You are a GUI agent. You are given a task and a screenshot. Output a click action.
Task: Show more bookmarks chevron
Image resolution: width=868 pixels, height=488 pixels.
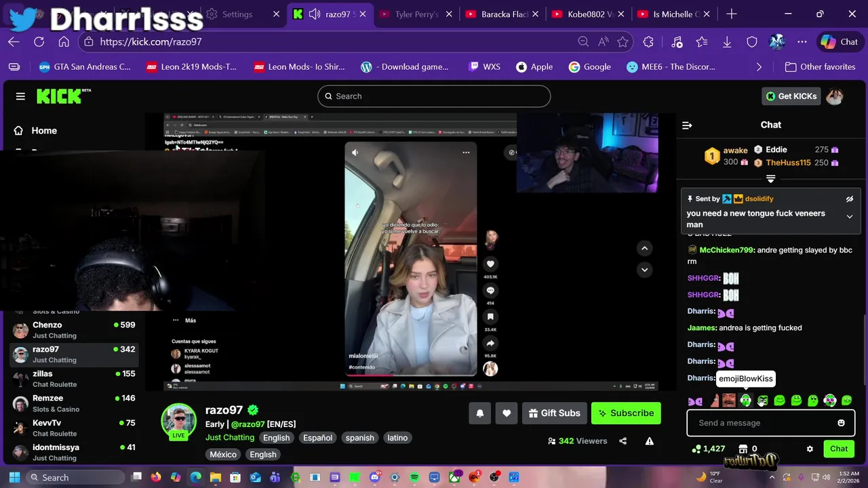(759, 67)
